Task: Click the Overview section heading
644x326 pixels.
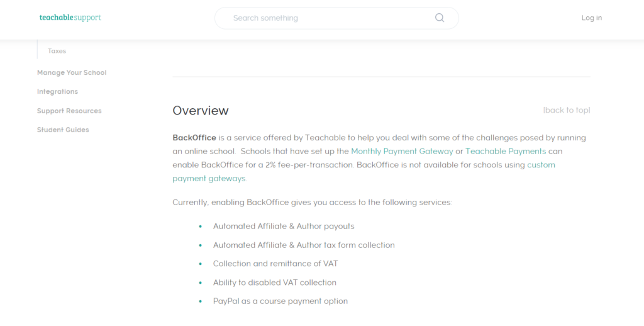Action: click(201, 111)
